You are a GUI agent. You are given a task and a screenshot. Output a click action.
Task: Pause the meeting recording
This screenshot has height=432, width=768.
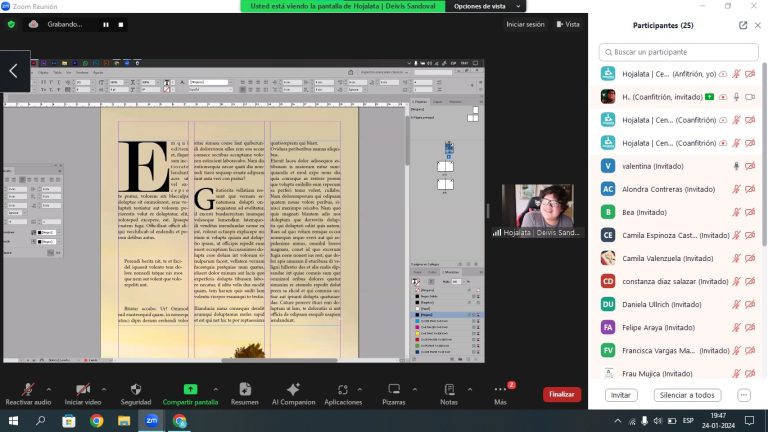[x=106, y=24]
